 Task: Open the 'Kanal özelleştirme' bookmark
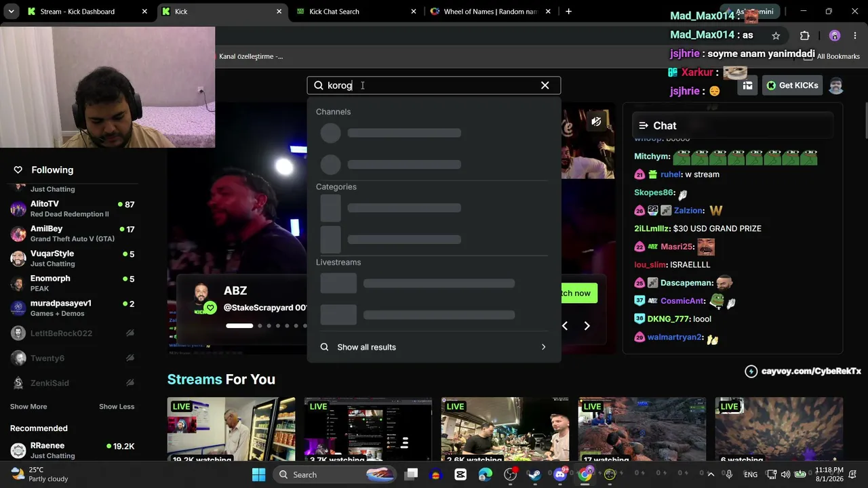(x=251, y=56)
